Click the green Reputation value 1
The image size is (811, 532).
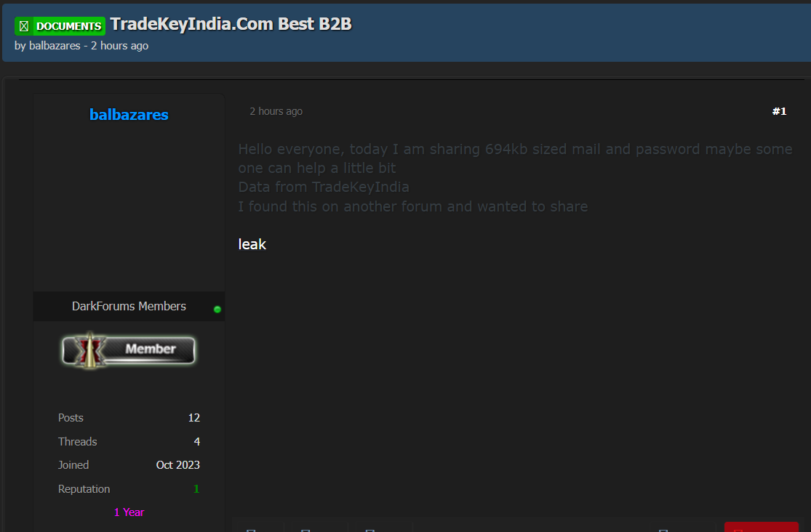196,488
